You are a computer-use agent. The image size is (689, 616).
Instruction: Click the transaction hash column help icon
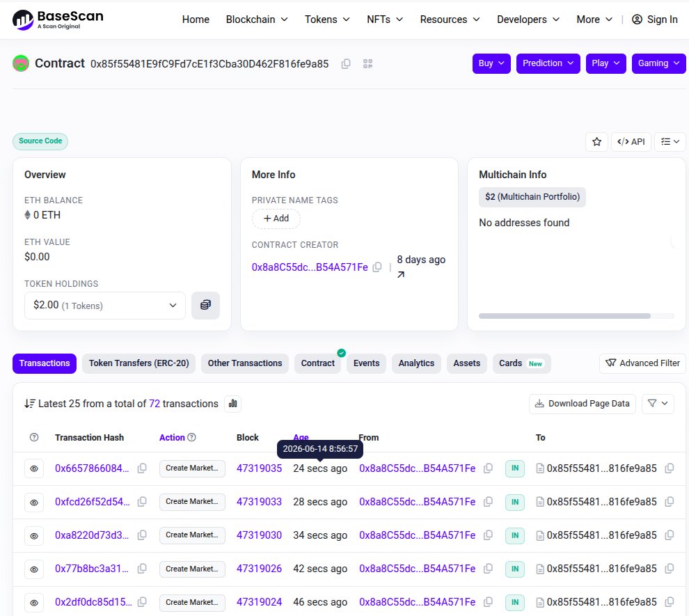34,438
